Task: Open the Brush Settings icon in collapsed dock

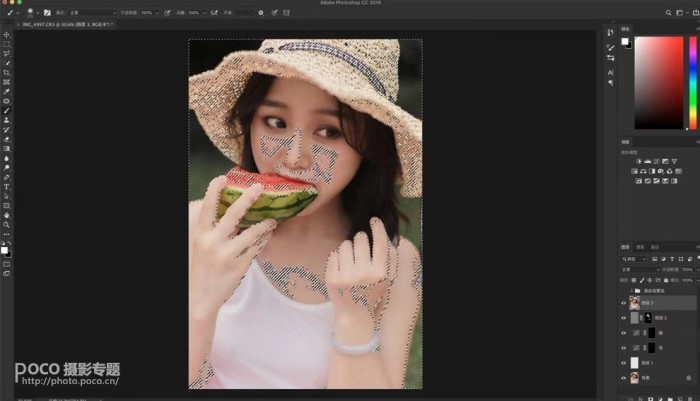Action: pos(610,47)
